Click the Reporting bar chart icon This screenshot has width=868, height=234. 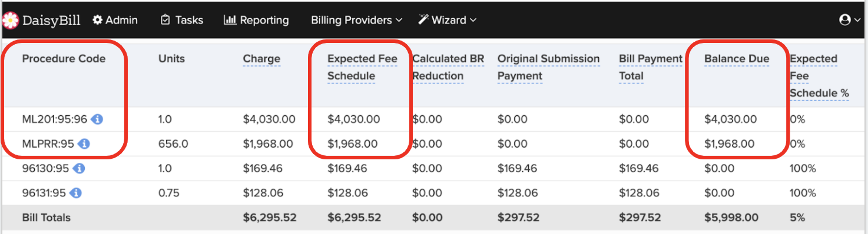pos(230,20)
